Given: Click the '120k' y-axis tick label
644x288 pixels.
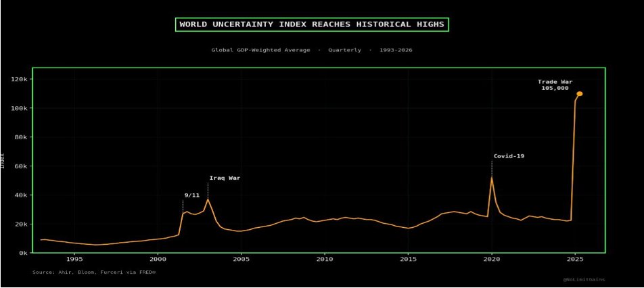Looking at the screenshot, I should (19, 79).
